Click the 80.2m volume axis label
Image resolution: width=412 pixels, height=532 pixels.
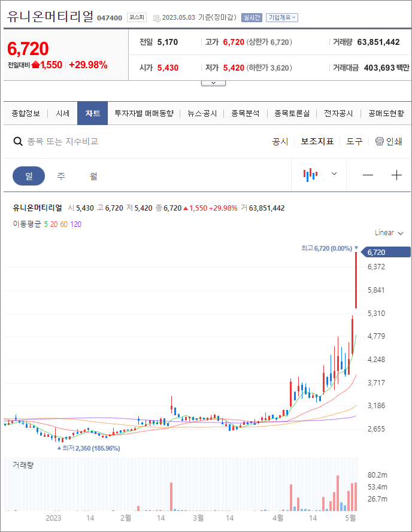[x=377, y=475]
